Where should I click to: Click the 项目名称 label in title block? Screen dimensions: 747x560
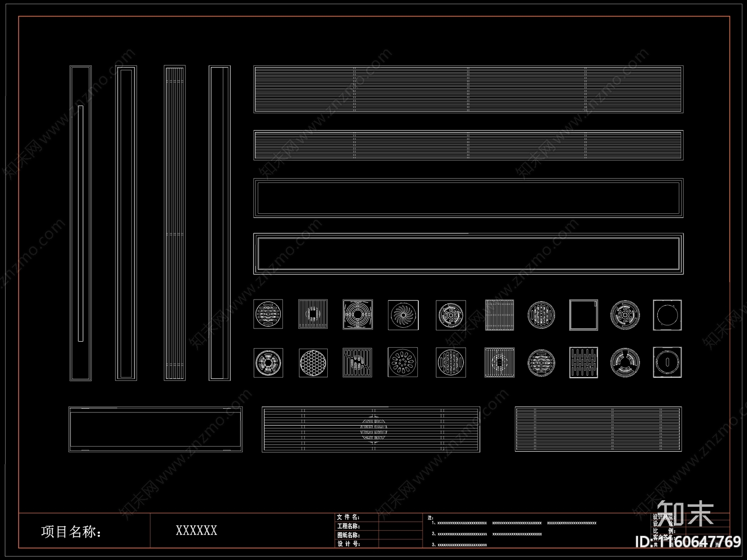tap(71, 532)
